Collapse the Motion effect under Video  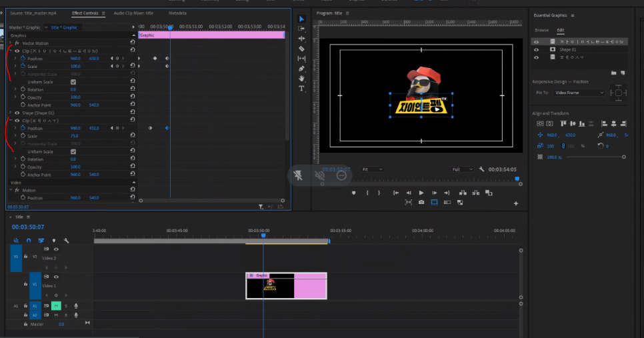tap(11, 190)
